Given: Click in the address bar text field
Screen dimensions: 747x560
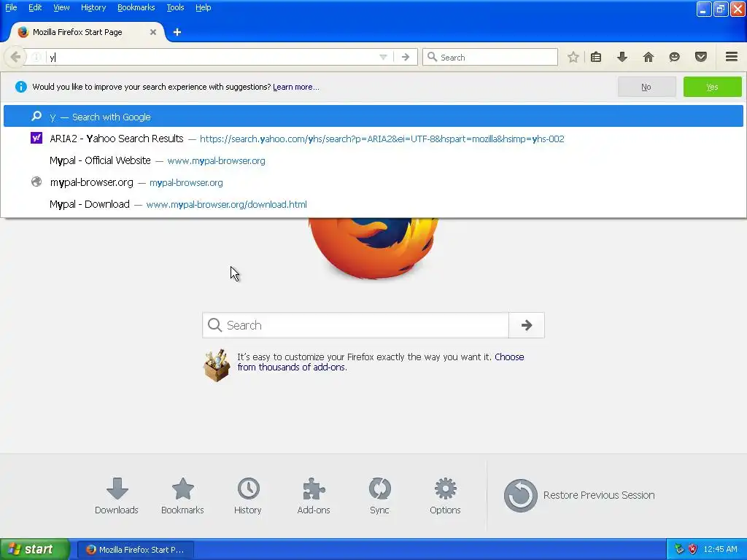Looking at the screenshot, I should point(212,57).
